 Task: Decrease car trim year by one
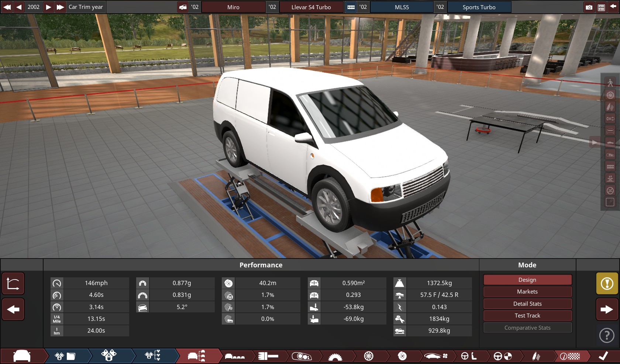click(x=19, y=7)
